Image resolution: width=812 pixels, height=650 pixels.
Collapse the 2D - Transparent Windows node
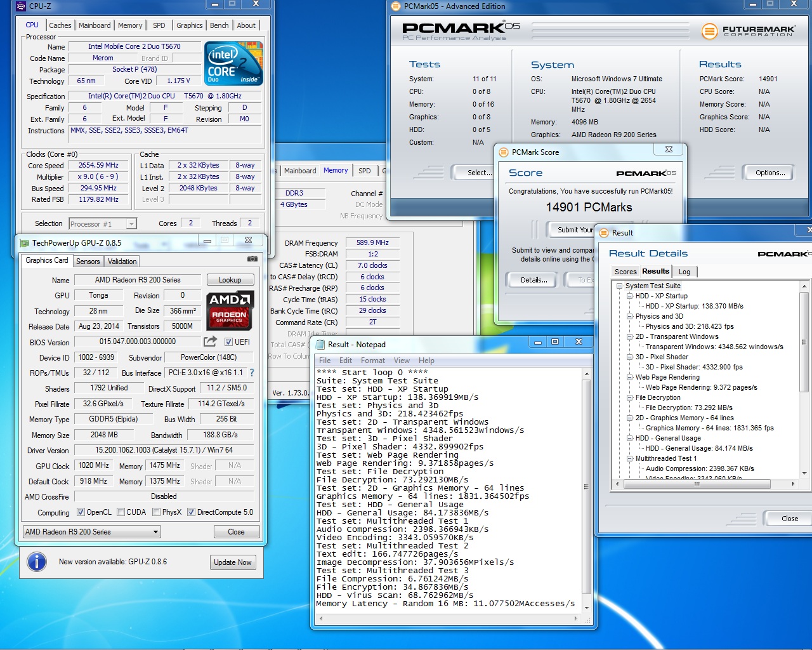[x=630, y=336]
